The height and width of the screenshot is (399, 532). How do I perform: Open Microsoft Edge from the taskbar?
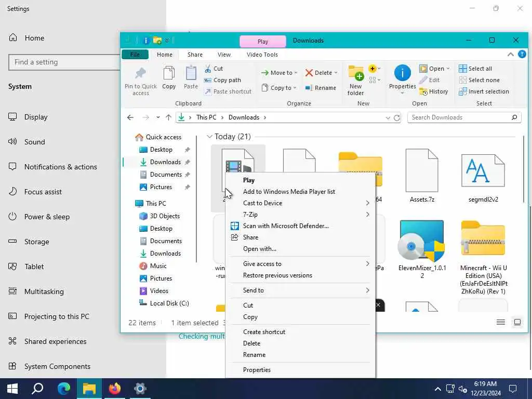click(63, 388)
